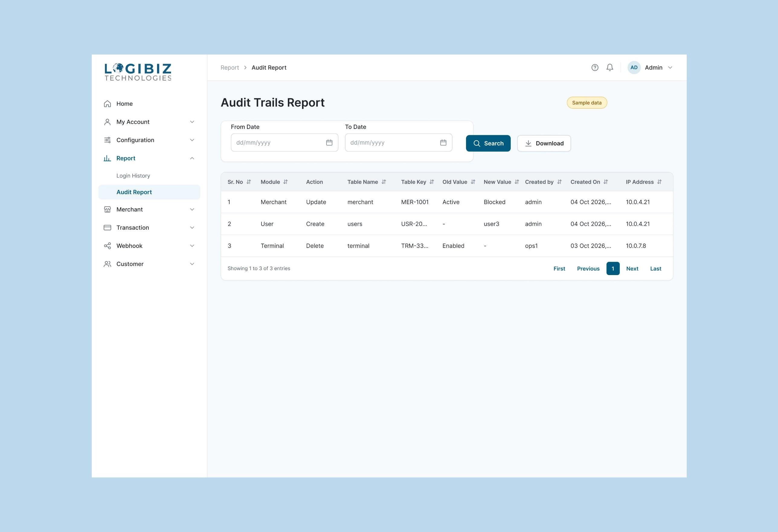
Task: Open the help question mark icon
Action: pos(595,68)
